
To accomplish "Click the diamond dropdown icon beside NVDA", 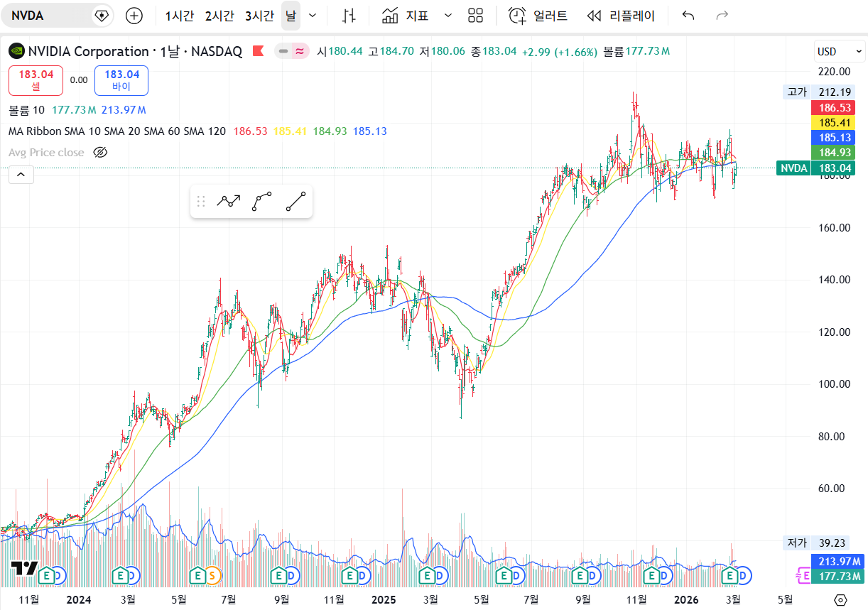I will pos(102,16).
